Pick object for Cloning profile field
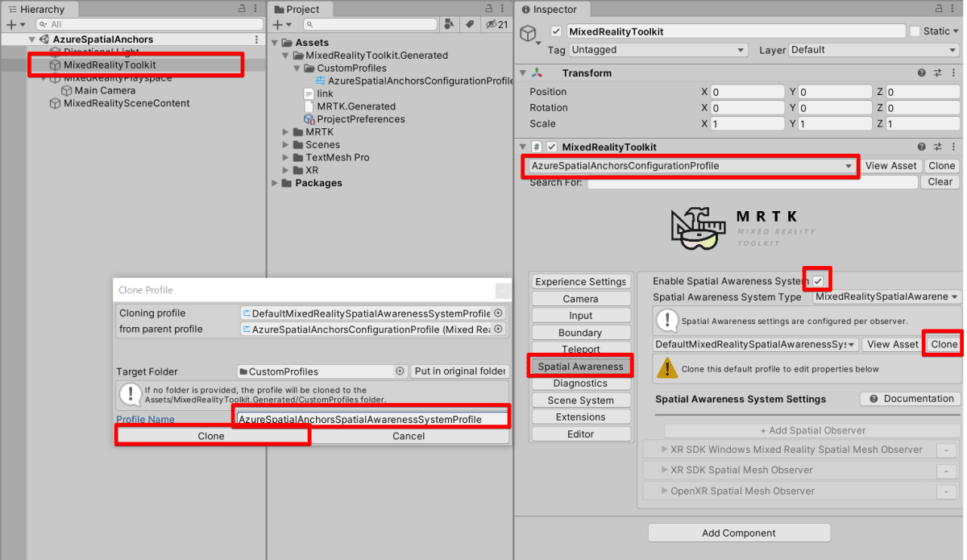The height and width of the screenshot is (560, 967). pos(499,313)
